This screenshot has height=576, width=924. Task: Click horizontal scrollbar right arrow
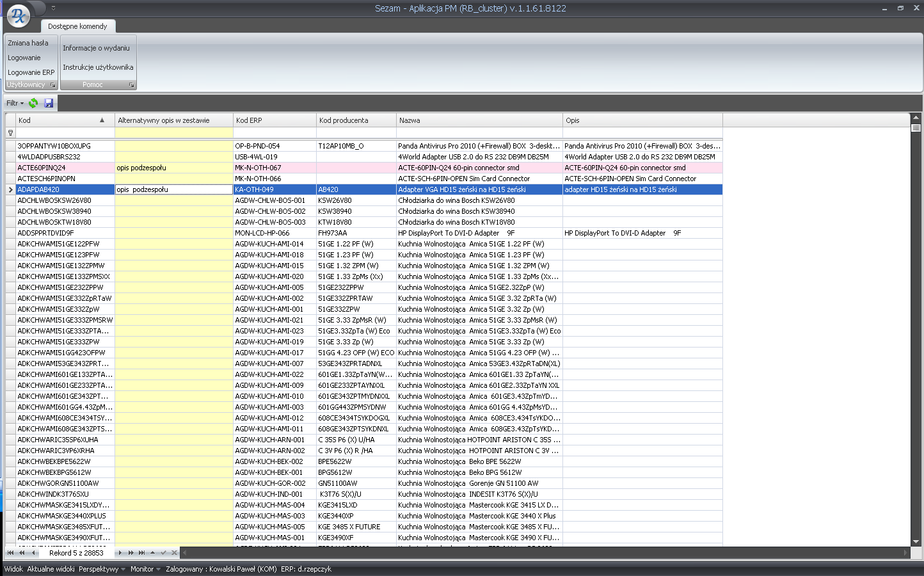click(905, 552)
